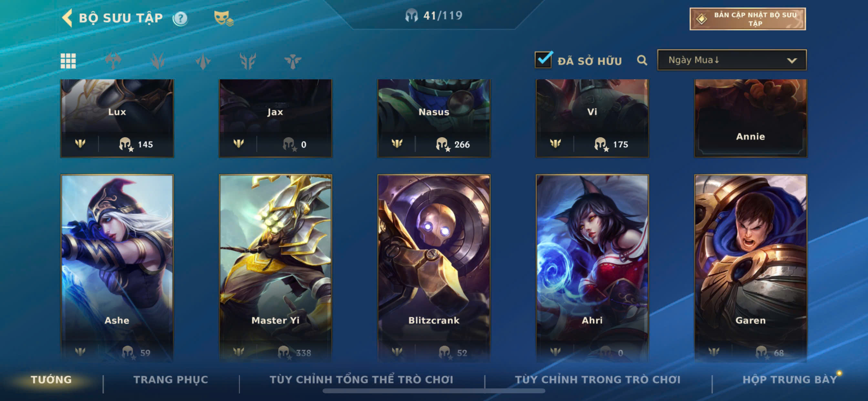Viewport: 868px width, 401px height.
Task: Click Bản Cập Nhật Bộ Sưu Tập button
Action: (748, 19)
